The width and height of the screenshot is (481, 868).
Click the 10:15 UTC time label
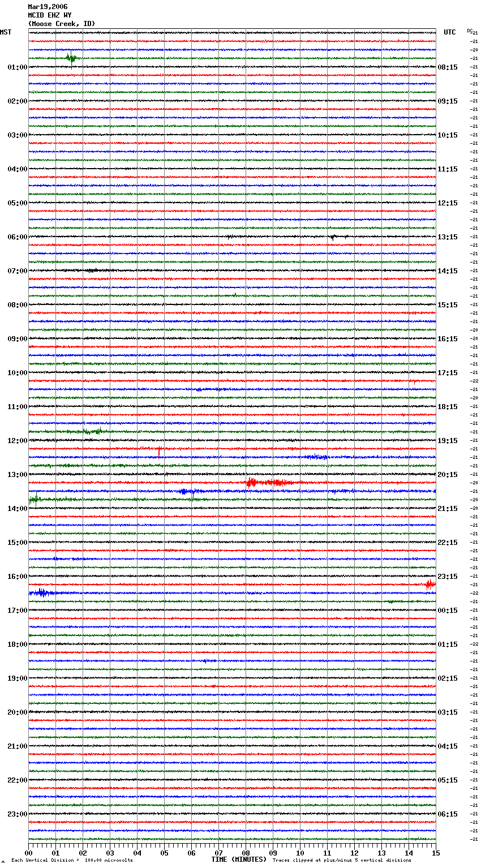(448, 135)
